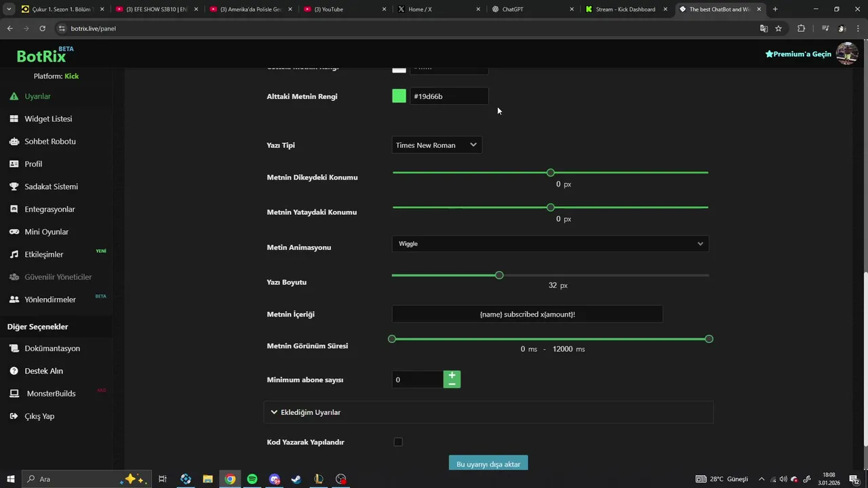Click Premium'a Geçin link
The image size is (868, 488).
tap(798, 54)
